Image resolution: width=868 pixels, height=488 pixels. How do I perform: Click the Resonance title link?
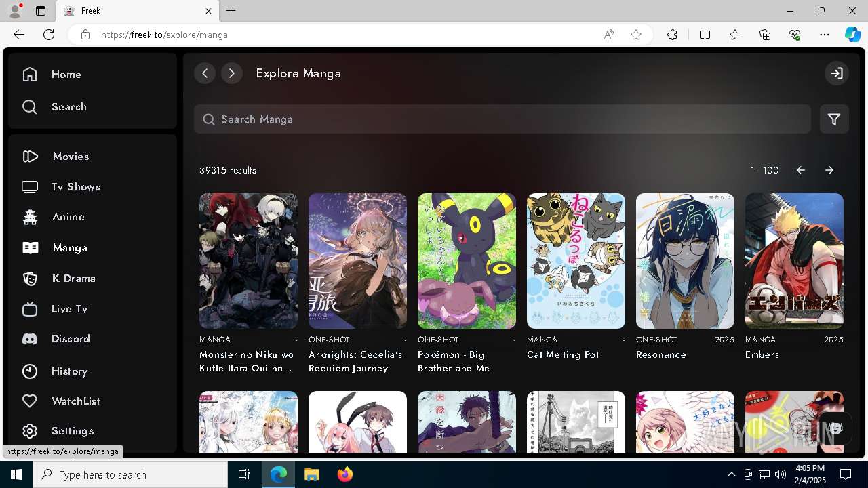point(661,354)
